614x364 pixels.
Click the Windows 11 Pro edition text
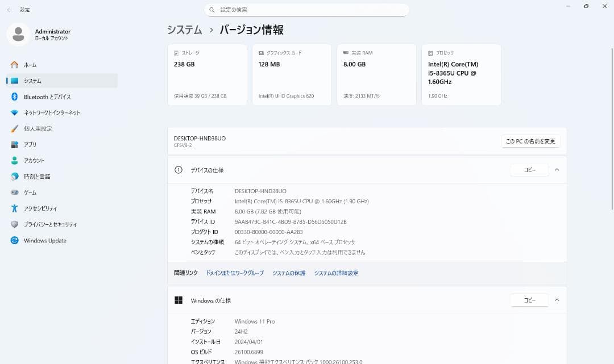coord(255,321)
